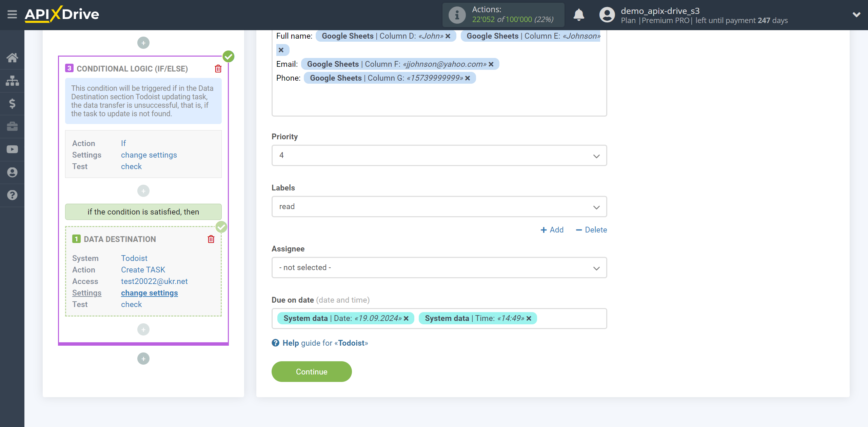Click the help question mark icon near Todoist guide
The height and width of the screenshot is (427, 868).
coord(275,343)
